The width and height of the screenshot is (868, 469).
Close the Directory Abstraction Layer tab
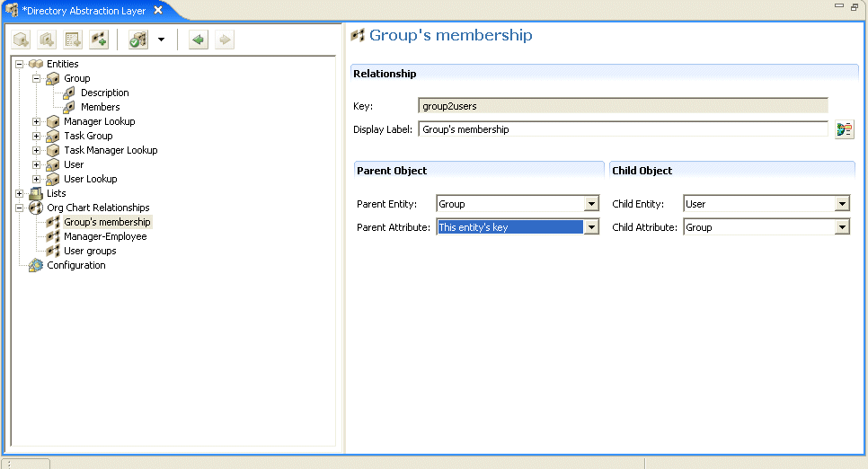point(158,10)
